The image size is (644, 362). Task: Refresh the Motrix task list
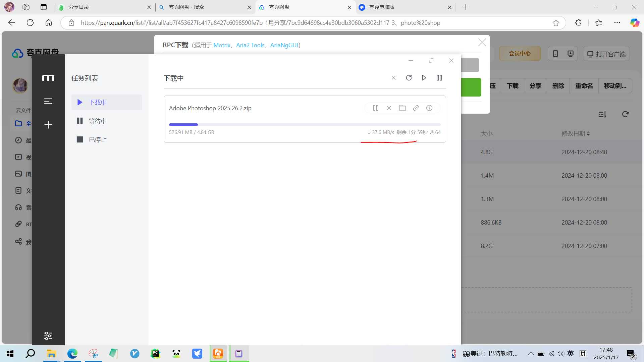409,78
